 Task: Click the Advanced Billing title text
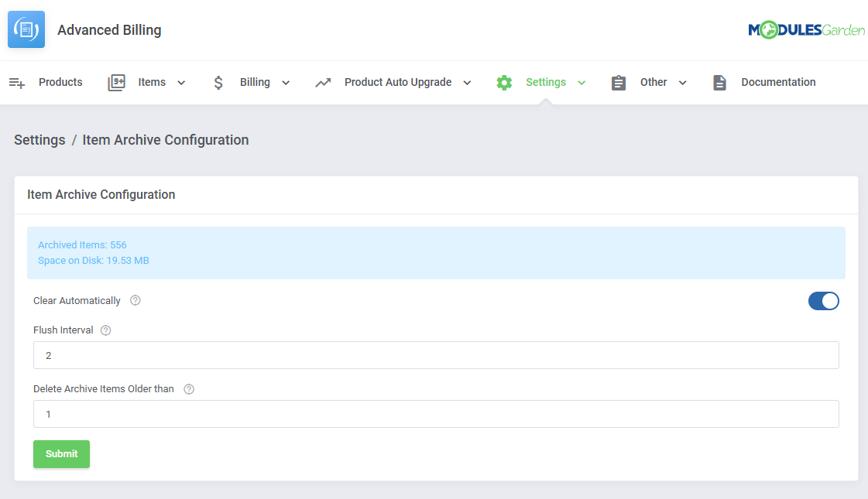[110, 30]
